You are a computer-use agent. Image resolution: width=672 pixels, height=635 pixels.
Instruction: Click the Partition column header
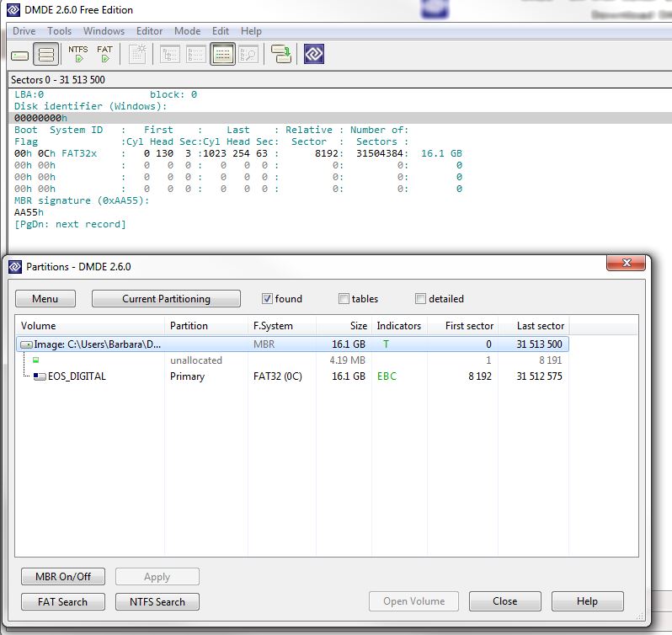[206, 326]
